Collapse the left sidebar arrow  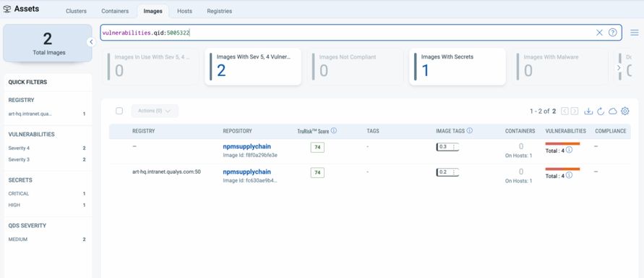click(x=91, y=42)
